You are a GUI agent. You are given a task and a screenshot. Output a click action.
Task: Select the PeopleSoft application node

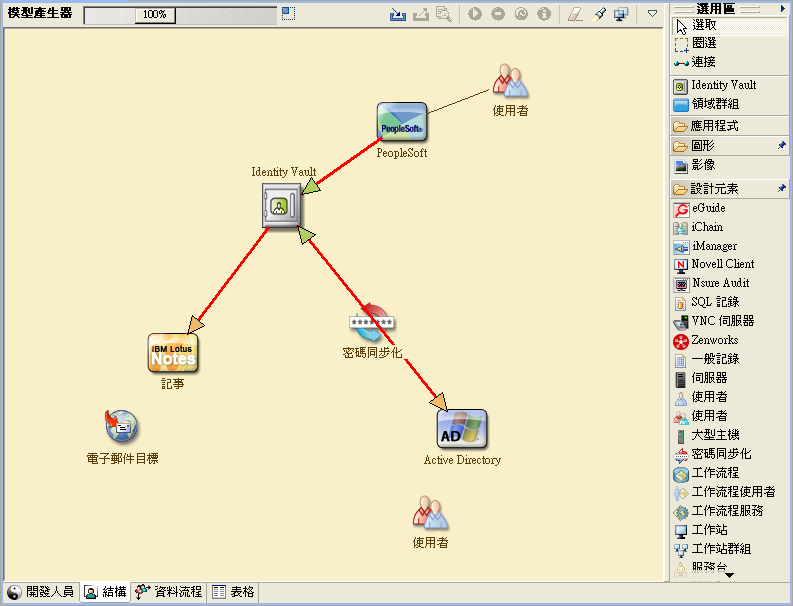[402, 122]
